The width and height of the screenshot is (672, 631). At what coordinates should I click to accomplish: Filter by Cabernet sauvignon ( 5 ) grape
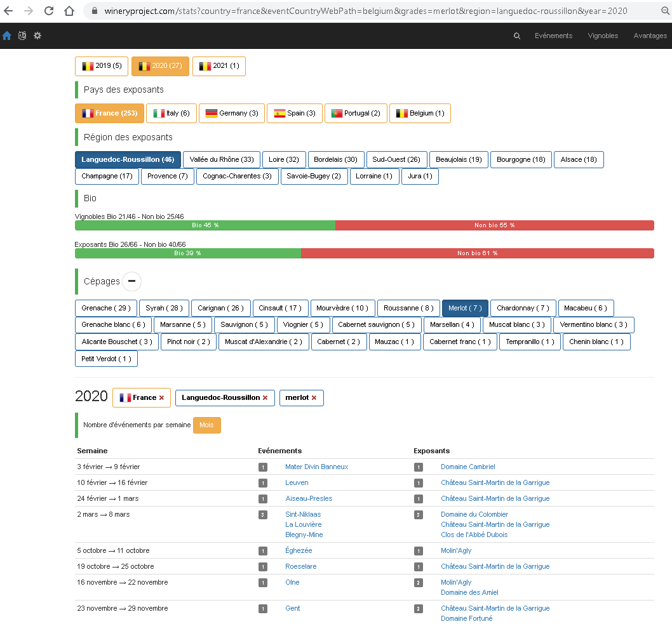(x=376, y=325)
